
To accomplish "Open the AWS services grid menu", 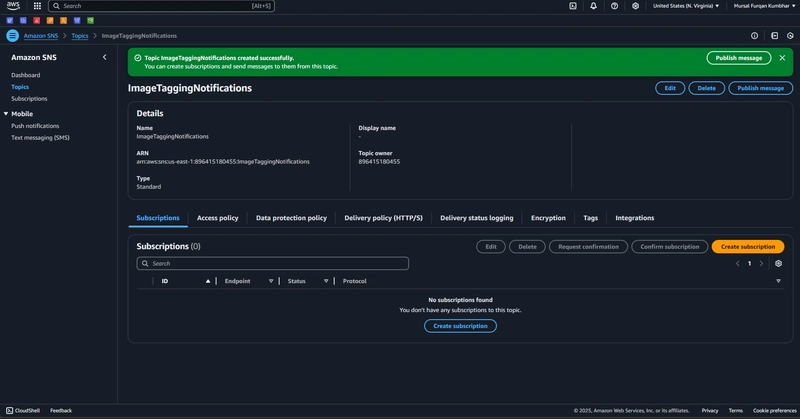I will point(37,6).
